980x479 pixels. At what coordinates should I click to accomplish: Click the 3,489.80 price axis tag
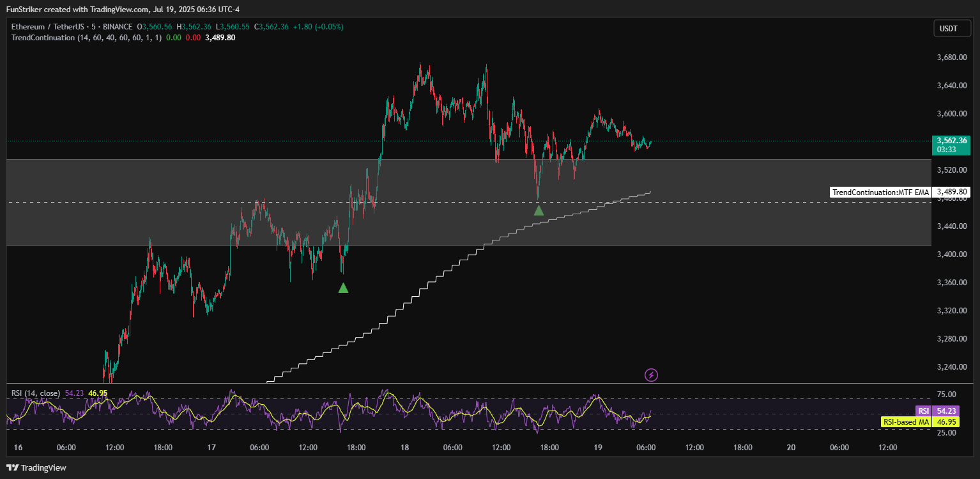click(x=951, y=192)
